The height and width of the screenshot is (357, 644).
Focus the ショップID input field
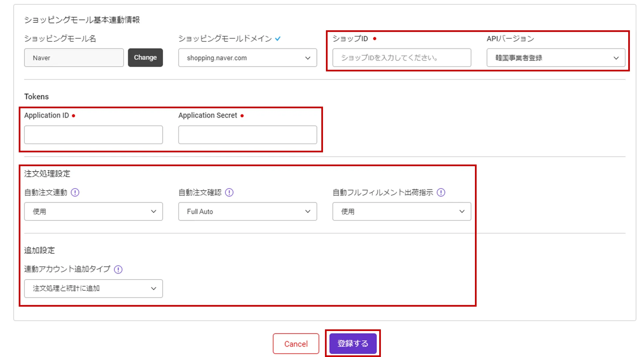pyautogui.click(x=401, y=58)
